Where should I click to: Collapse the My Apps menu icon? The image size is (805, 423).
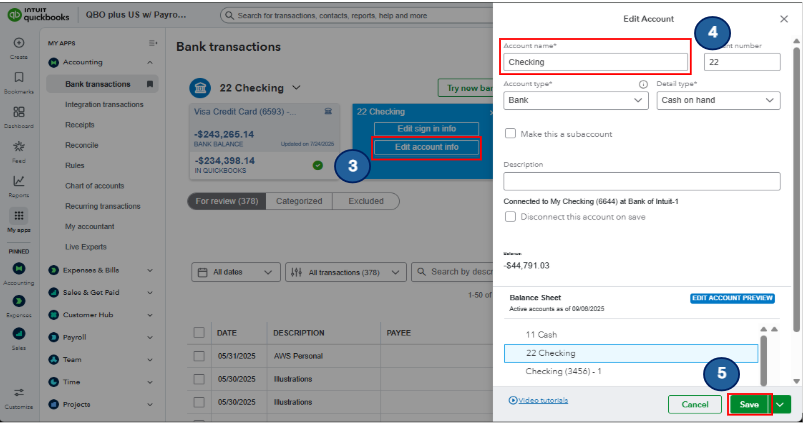(x=152, y=43)
